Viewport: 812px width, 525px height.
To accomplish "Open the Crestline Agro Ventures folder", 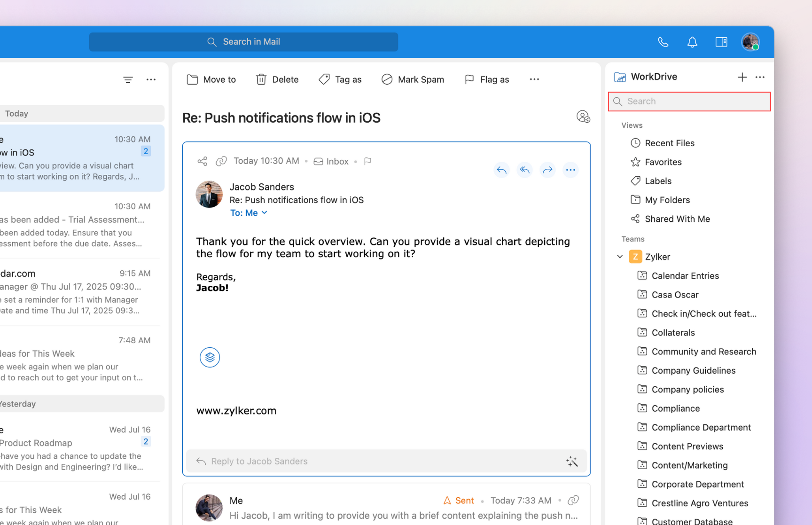I will [693, 503].
